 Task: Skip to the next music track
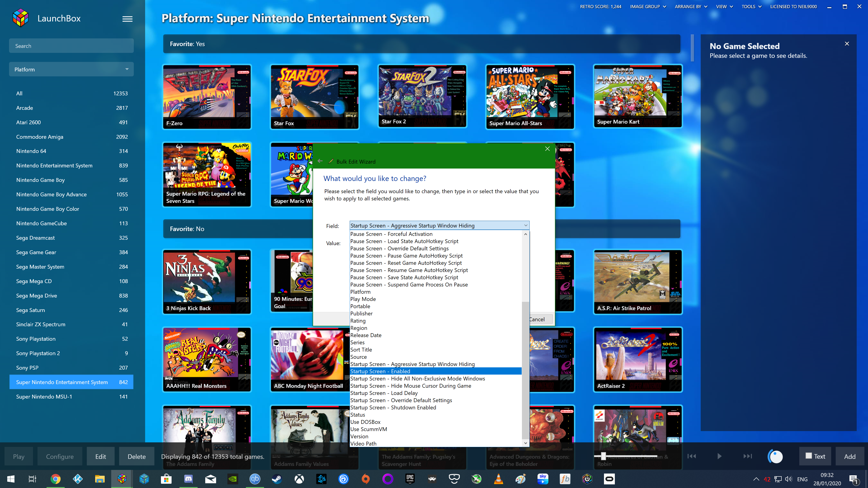click(x=747, y=456)
